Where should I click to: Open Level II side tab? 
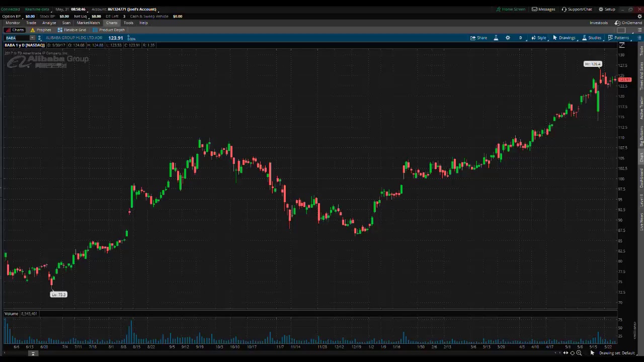pos(641,200)
